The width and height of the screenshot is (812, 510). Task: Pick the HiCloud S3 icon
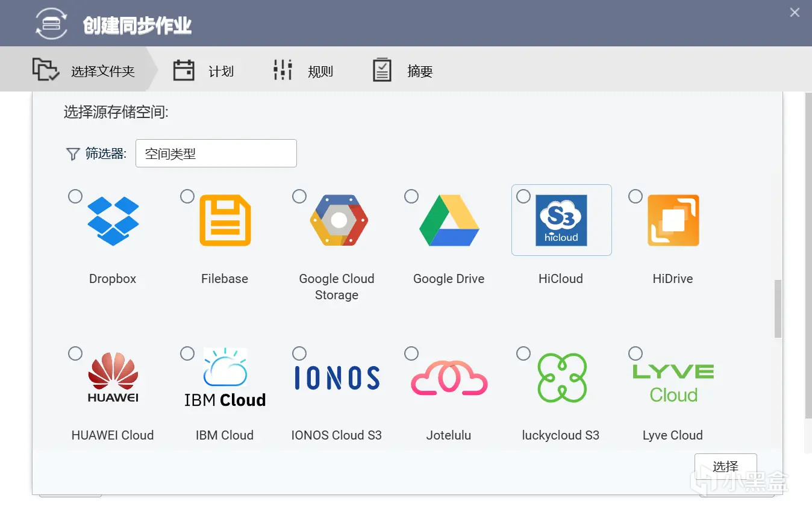click(561, 220)
